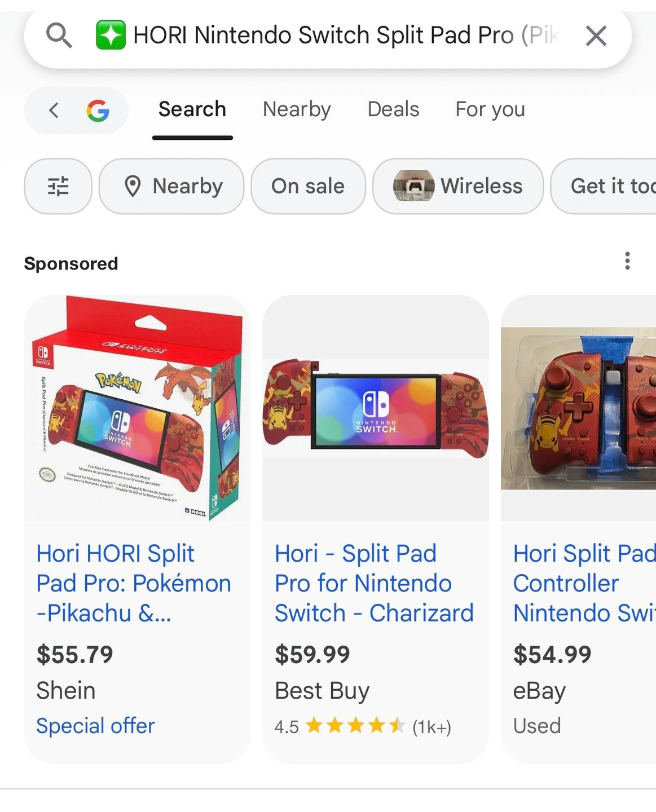Viewport: 656px width, 812px height.
Task: Open Hori HORI Split Pad Pro Pokémon link
Action: [x=133, y=583]
